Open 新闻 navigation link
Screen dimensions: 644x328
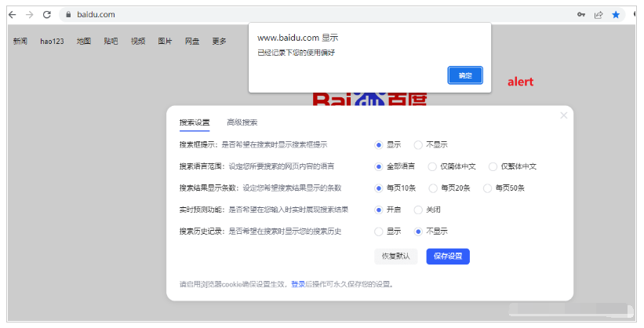click(20, 41)
